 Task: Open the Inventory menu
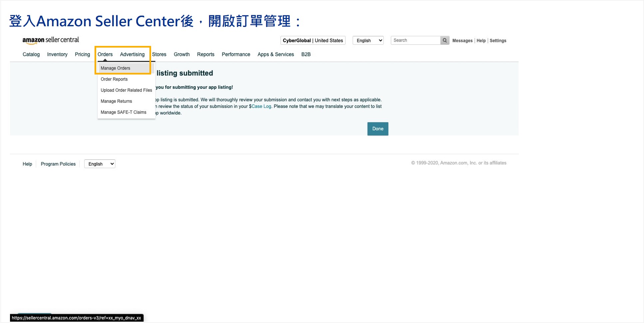57,54
